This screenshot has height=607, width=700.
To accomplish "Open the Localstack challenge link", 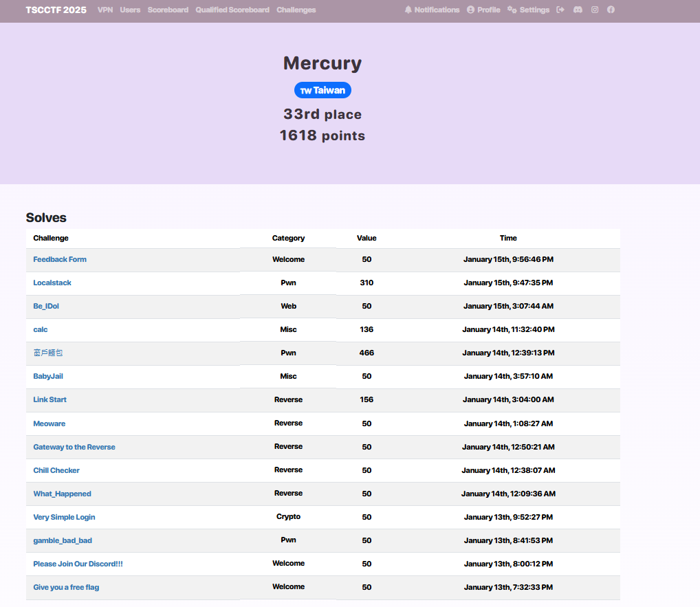I will pyautogui.click(x=52, y=283).
